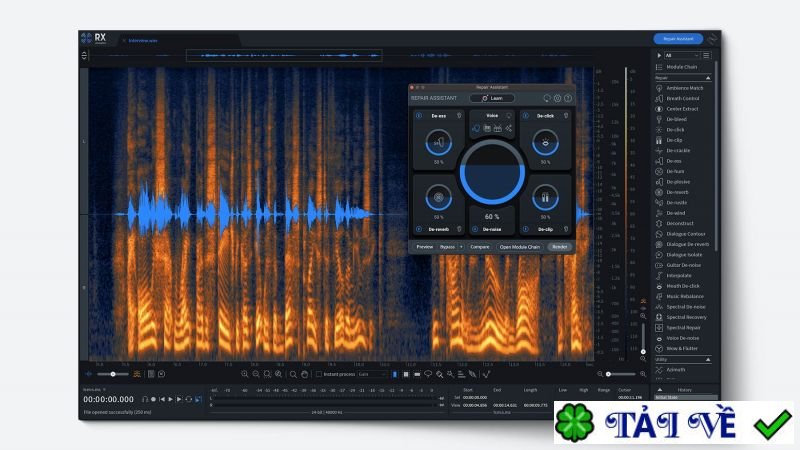Screen dimensions: 800x450
Task: Select the hand grab tool
Action: pos(305,374)
